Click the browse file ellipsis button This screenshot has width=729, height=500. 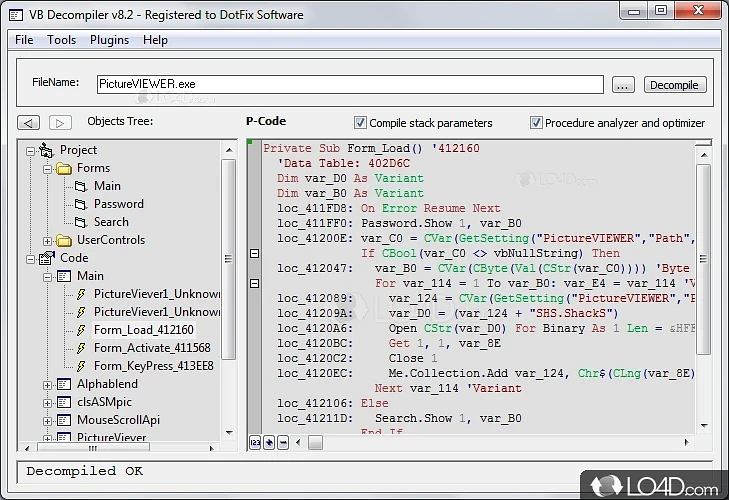tap(623, 85)
